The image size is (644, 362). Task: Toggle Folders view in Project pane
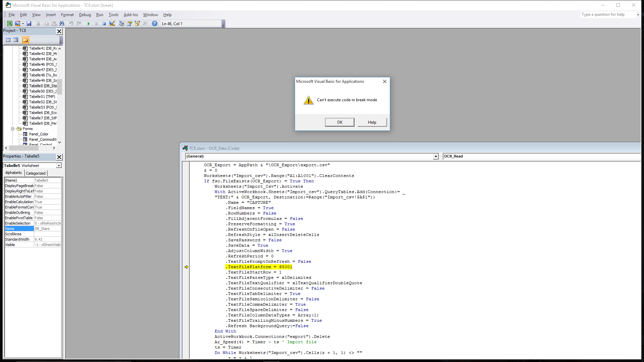[x=25, y=40]
